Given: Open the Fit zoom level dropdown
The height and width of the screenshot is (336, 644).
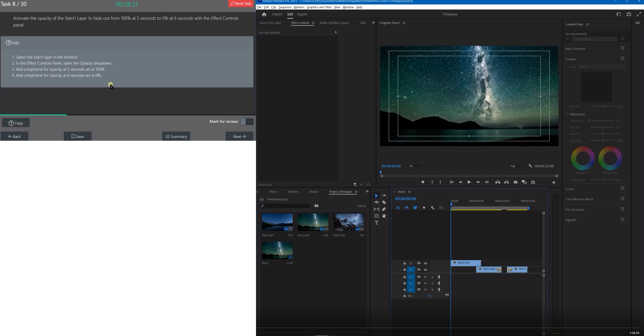Looking at the screenshot, I should click(416, 166).
